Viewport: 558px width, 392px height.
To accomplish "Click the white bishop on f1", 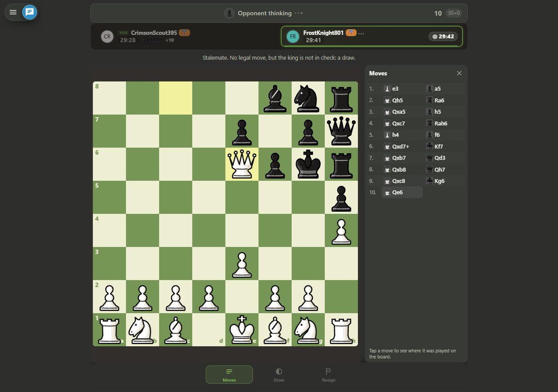I will coord(275,330).
